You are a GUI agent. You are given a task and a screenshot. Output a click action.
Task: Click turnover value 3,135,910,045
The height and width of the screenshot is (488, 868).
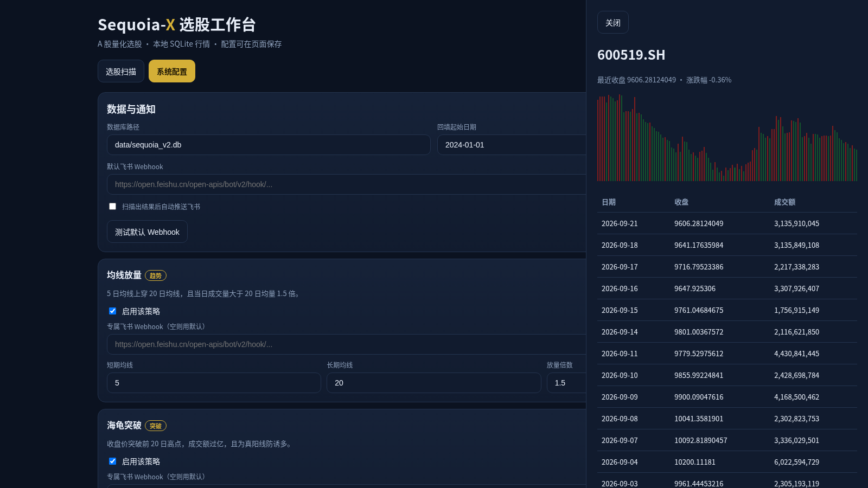click(796, 223)
